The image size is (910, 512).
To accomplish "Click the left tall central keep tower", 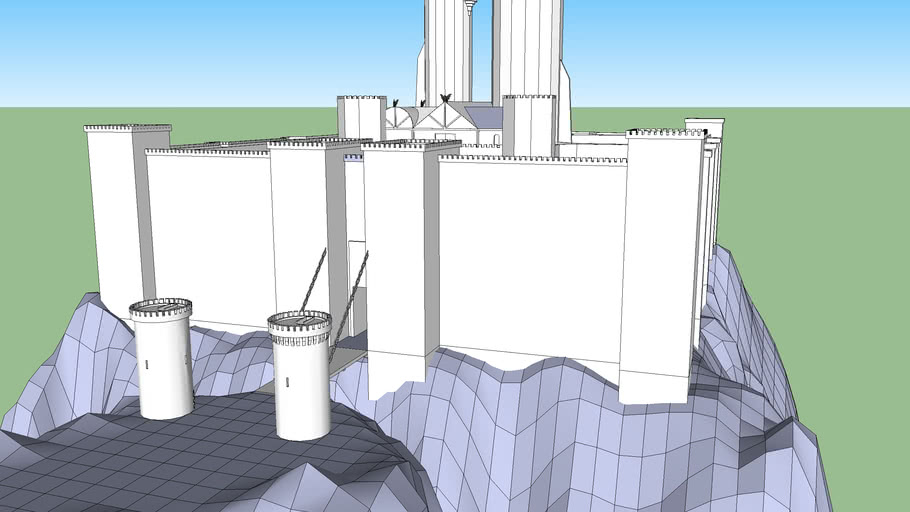I will pos(447,50).
